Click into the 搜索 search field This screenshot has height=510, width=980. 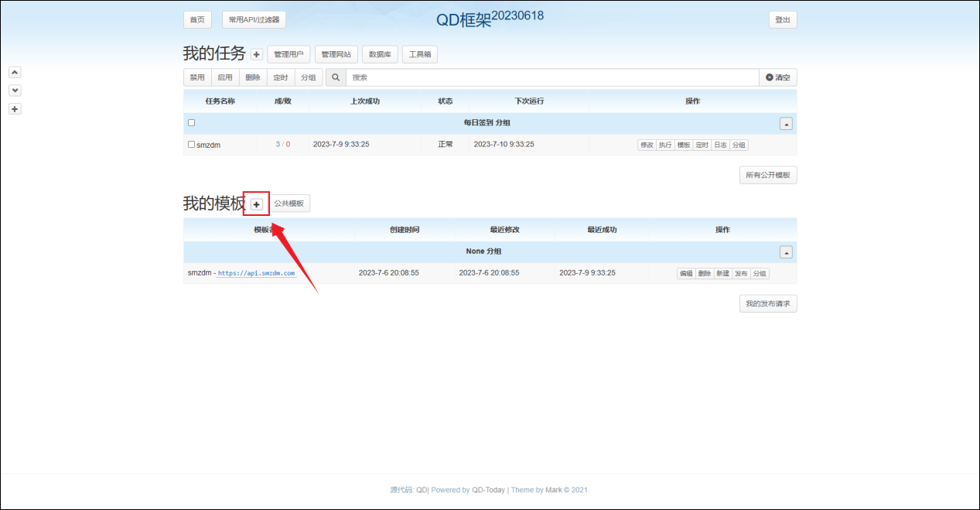tap(551, 77)
